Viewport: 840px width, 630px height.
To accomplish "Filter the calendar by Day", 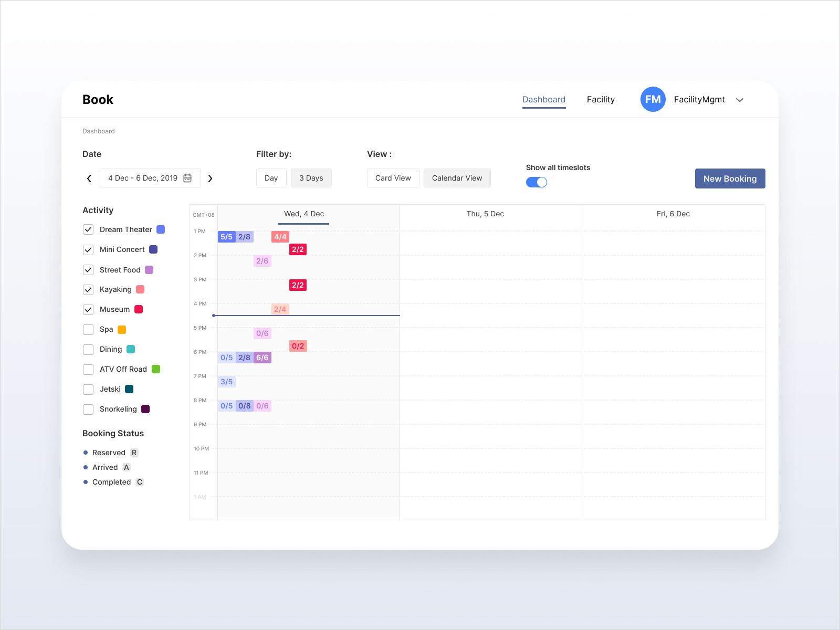I will coord(271,178).
